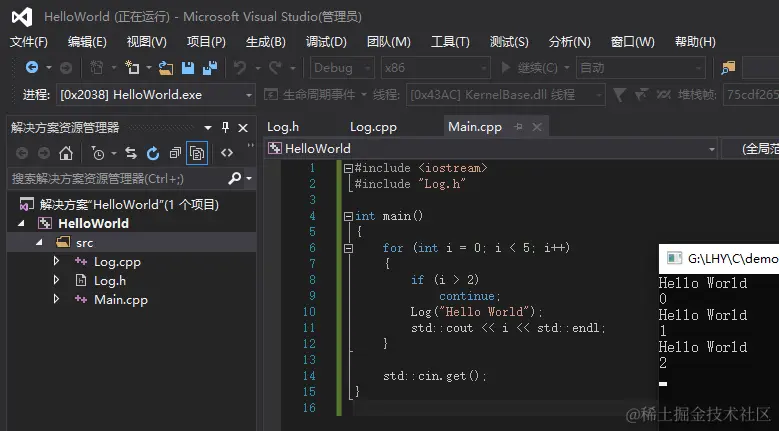This screenshot has height=431, width=779.
Task: Open the 帮助(H) menu
Action: pyautogui.click(x=695, y=42)
